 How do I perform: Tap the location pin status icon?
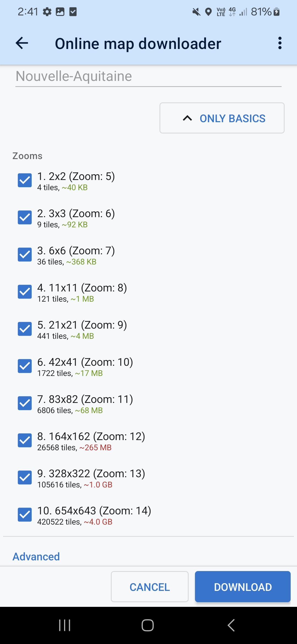coord(208,12)
